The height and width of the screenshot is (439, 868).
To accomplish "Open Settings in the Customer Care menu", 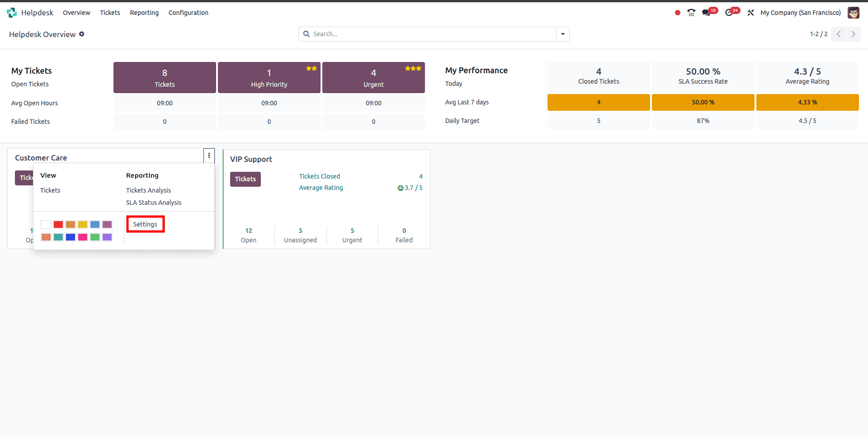I will coord(145,224).
